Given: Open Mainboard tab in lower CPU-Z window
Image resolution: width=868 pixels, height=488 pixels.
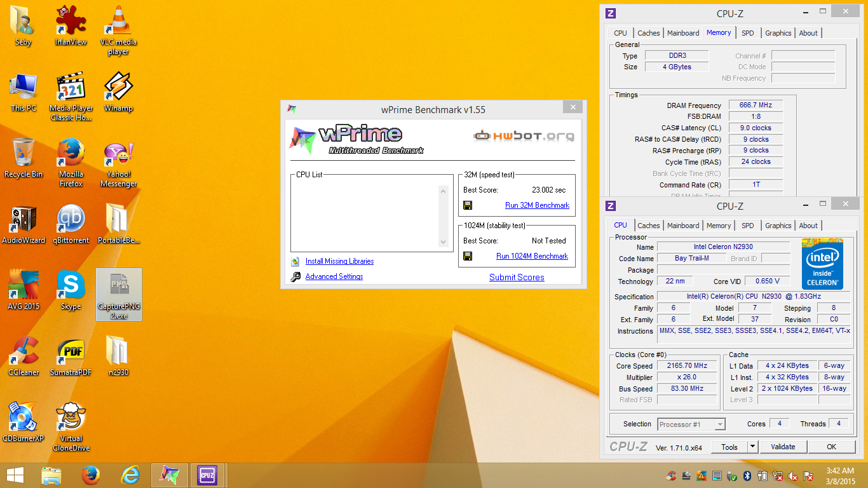Looking at the screenshot, I should coord(683,226).
